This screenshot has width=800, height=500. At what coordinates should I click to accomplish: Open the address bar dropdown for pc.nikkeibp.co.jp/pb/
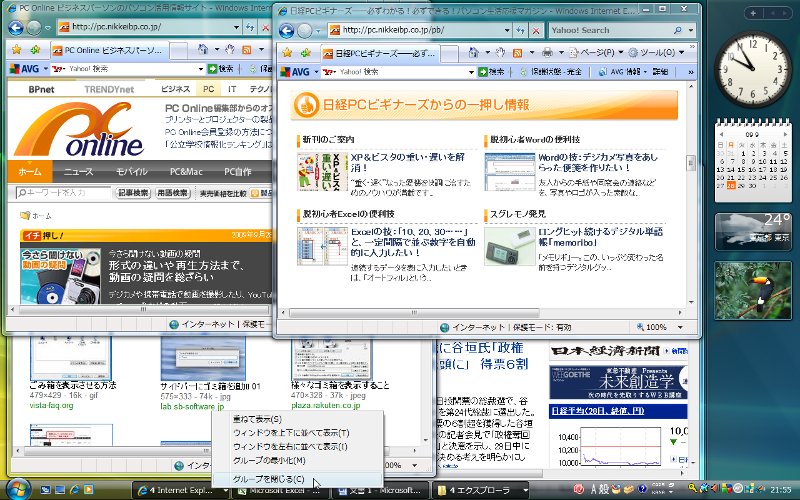(507, 31)
